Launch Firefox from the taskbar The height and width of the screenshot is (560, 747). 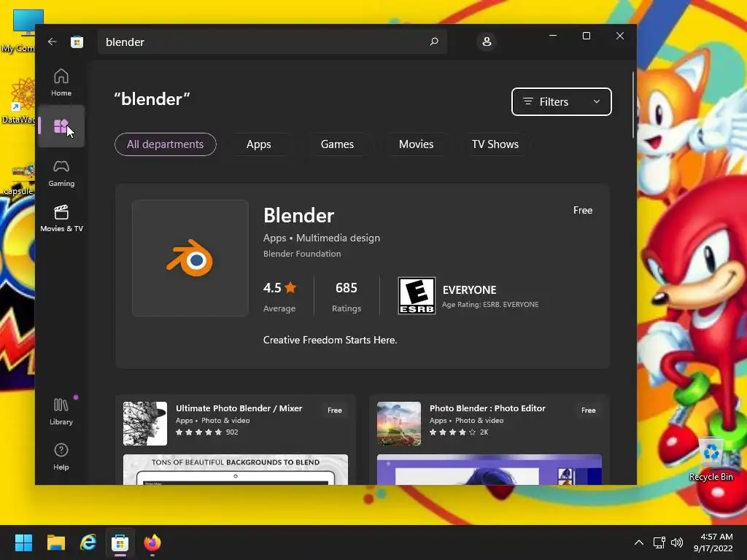pos(152,542)
